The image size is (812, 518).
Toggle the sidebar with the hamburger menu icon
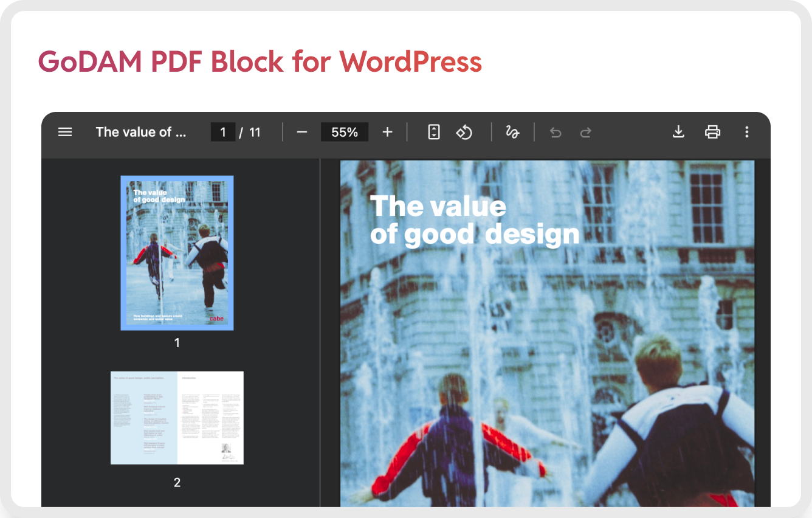65,132
